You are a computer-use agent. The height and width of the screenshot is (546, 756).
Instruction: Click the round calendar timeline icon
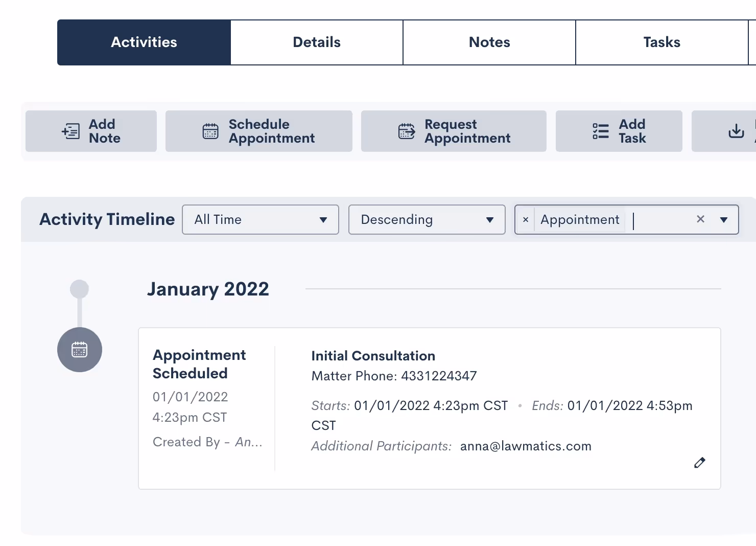point(80,350)
